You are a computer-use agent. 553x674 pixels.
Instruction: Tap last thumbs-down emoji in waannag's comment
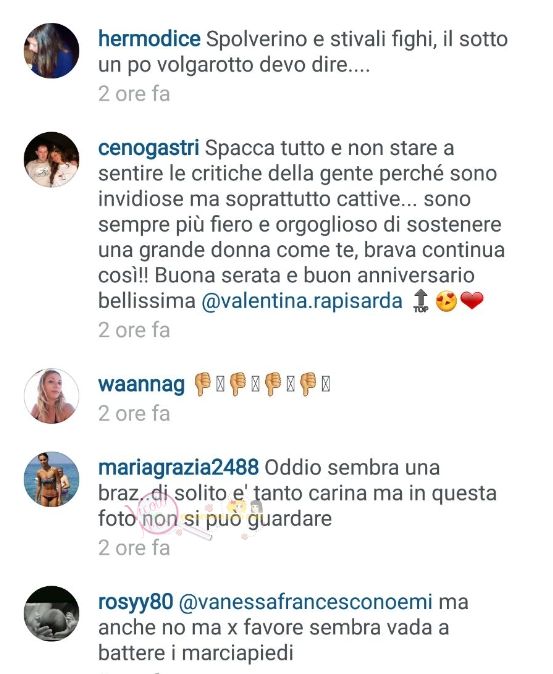tap(308, 384)
